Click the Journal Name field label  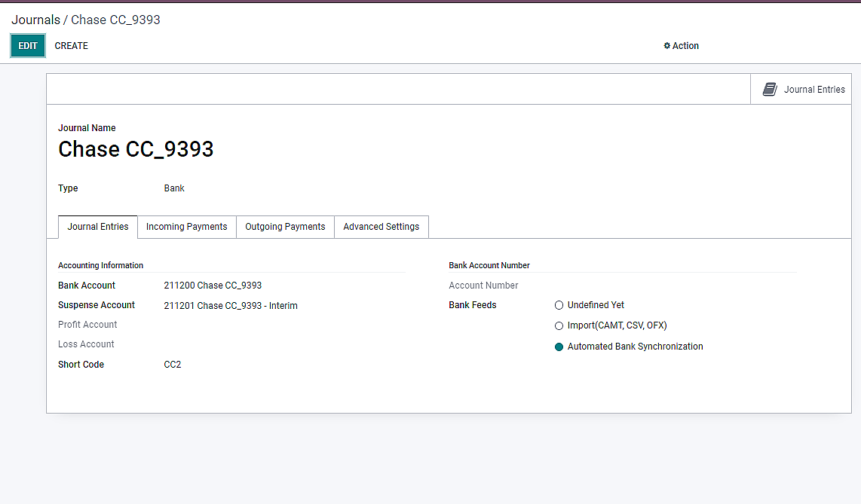coord(87,128)
